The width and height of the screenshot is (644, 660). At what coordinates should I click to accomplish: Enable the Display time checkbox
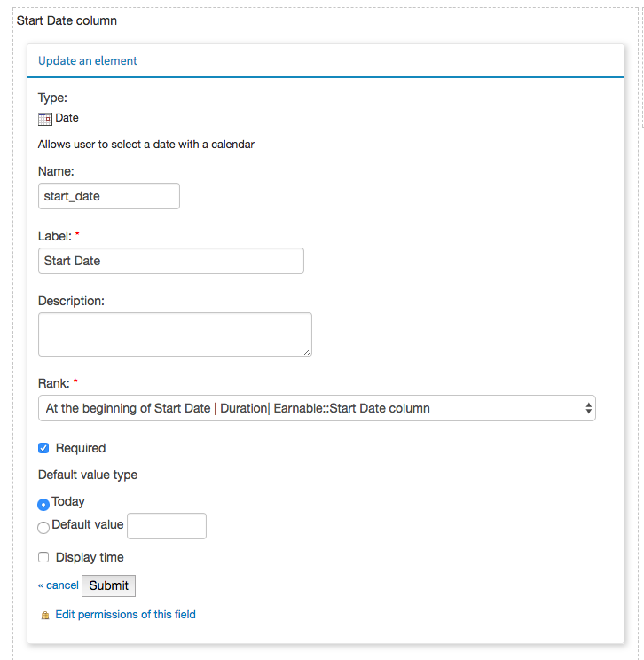(43, 557)
